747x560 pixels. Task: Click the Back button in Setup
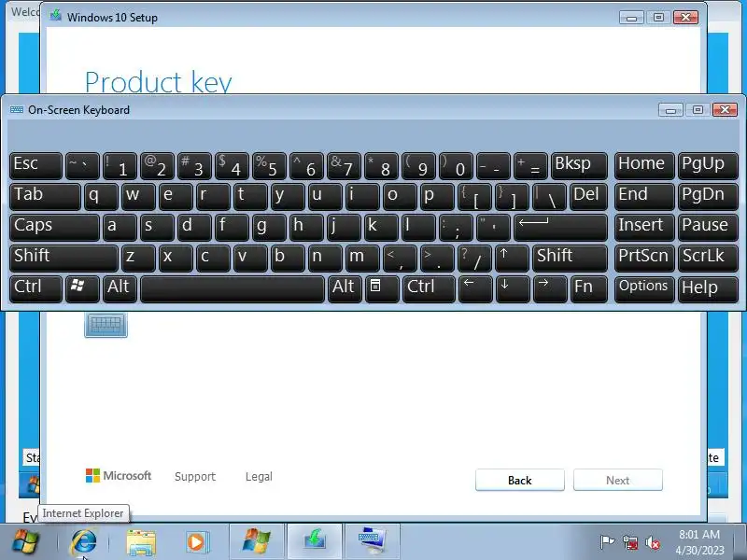[520, 480]
